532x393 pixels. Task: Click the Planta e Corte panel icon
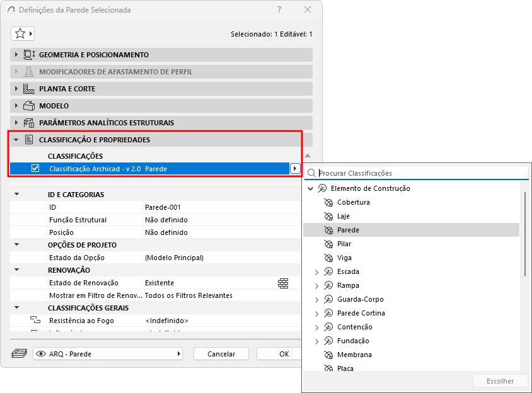(x=29, y=89)
